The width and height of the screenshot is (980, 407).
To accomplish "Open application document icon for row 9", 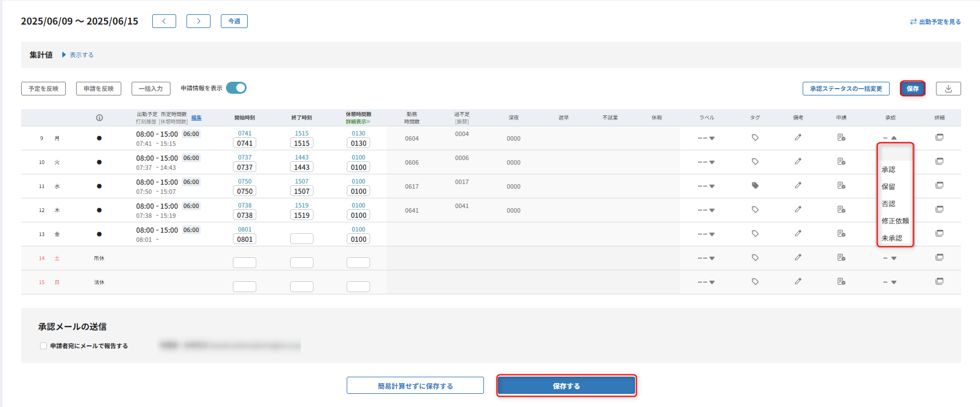I will point(842,137).
